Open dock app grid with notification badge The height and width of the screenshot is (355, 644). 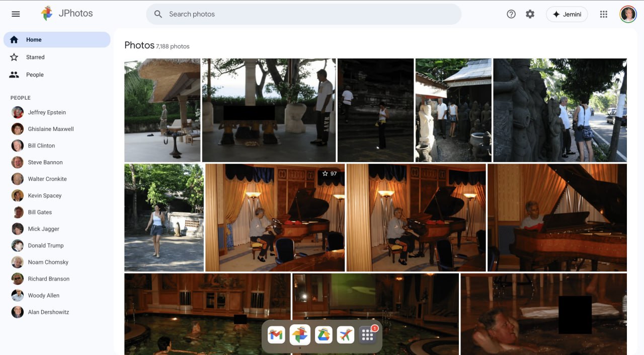pos(368,335)
